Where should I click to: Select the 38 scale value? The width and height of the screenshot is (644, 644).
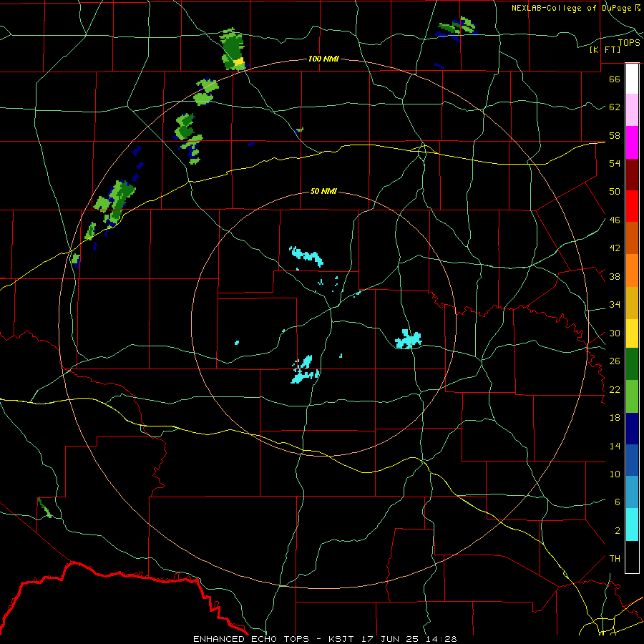[615, 277]
